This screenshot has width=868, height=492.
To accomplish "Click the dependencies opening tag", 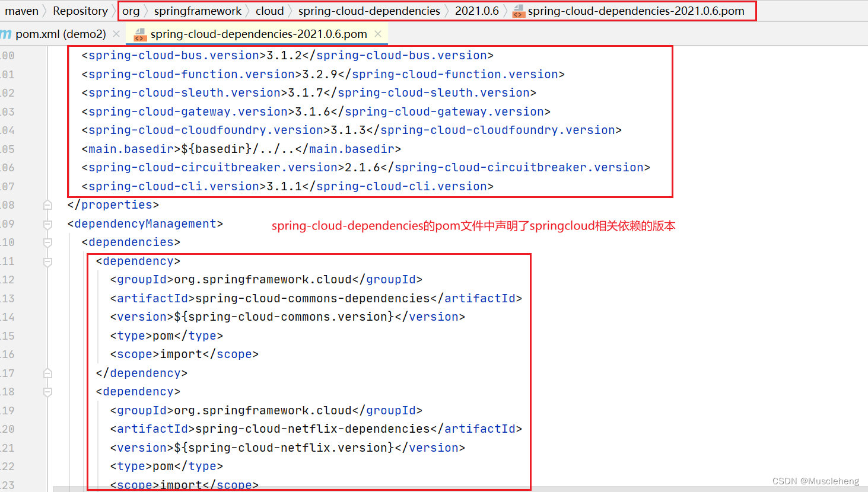I will point(131,242).
